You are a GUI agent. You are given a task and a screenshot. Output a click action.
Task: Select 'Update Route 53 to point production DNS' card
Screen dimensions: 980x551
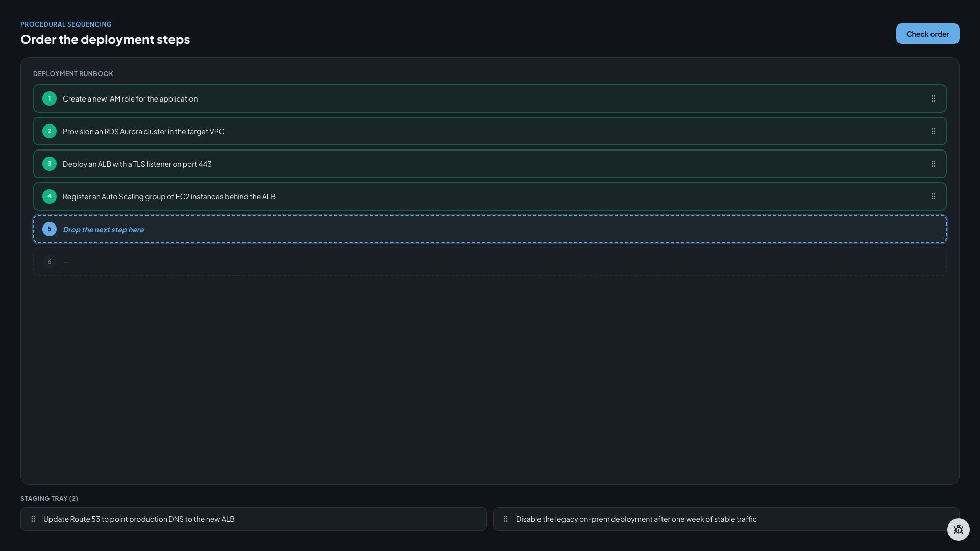click(254, 519)
